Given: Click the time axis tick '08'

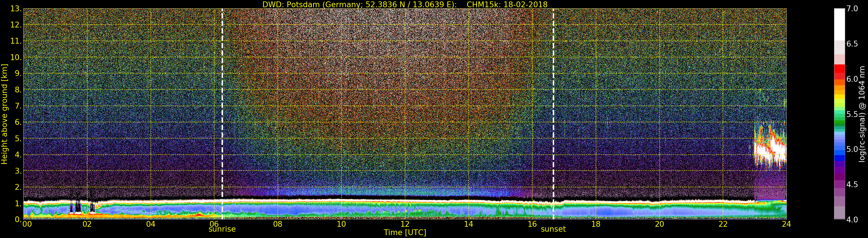Looking at the screenshot, I should click(278, 224).
